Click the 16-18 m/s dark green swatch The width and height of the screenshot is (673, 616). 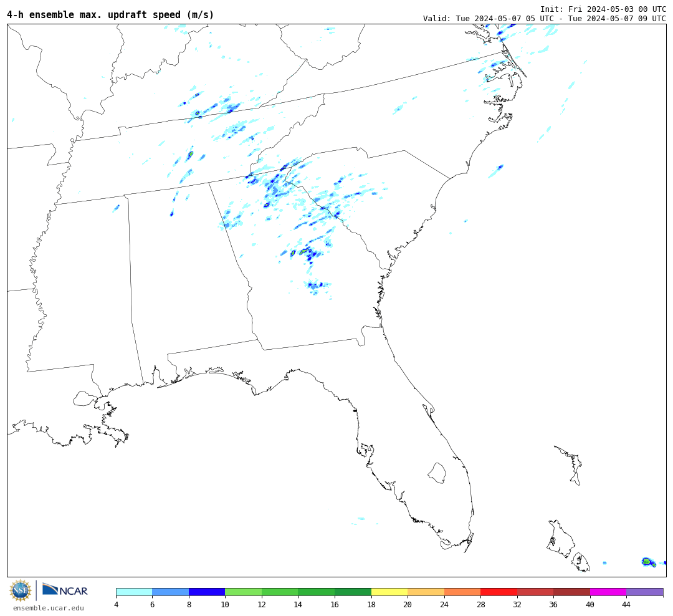click(x=353, y=592)
